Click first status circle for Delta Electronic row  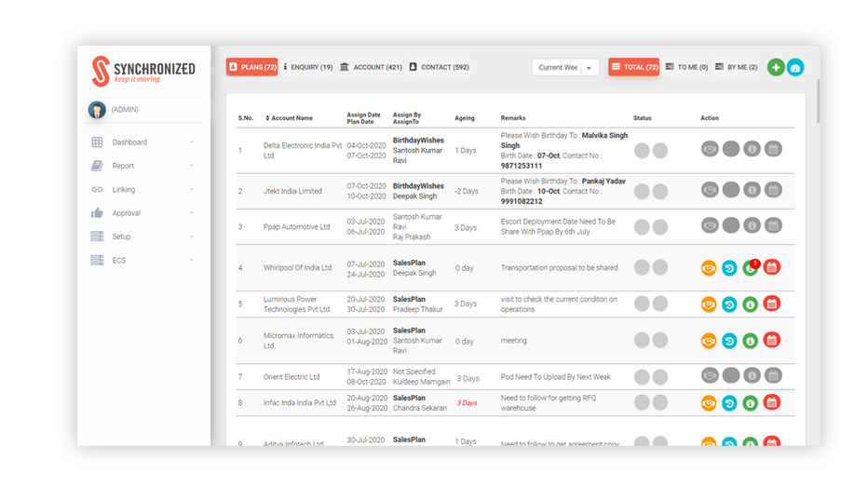tap(642, 151)
